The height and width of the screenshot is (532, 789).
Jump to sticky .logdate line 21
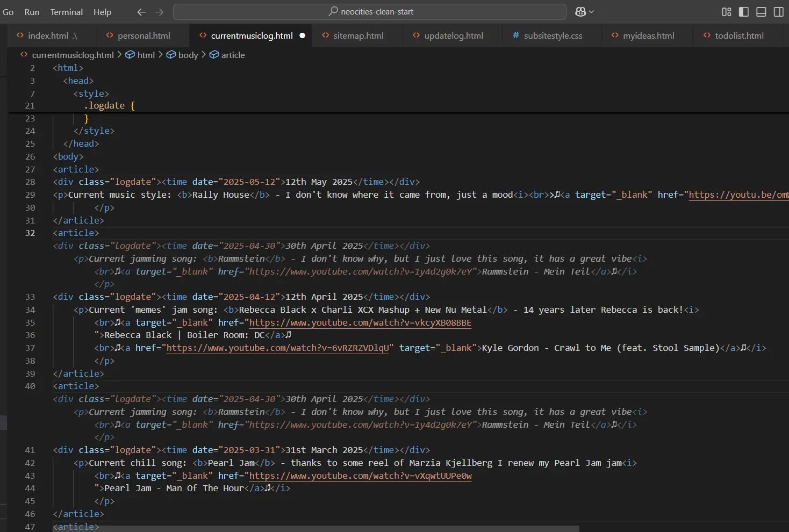click(110, 106)
